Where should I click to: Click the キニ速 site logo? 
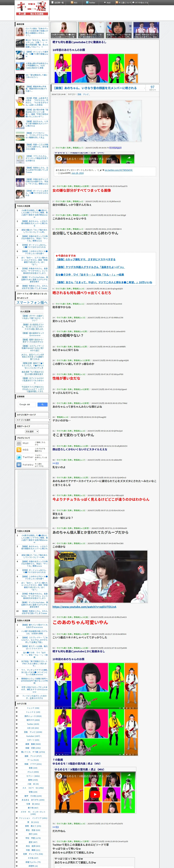(32, 8)
